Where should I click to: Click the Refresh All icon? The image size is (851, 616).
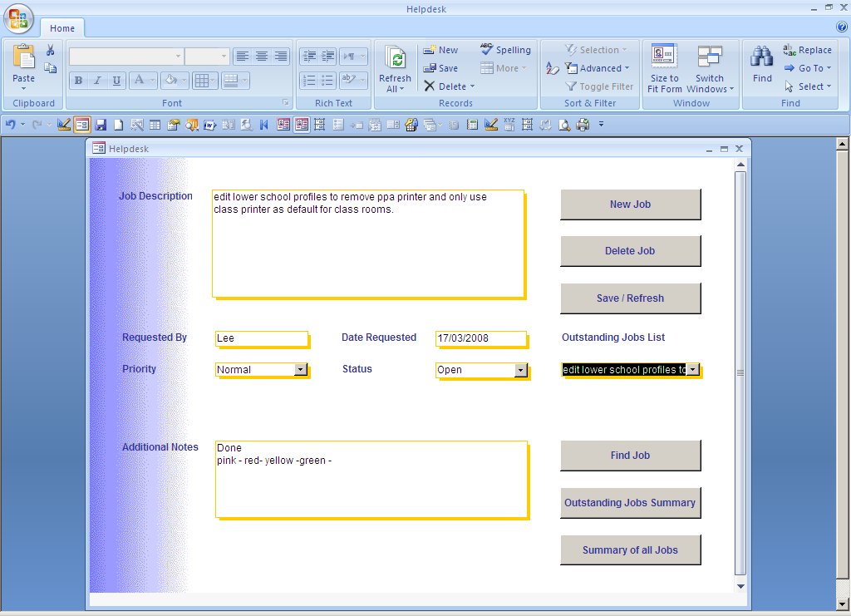[395, 58]
